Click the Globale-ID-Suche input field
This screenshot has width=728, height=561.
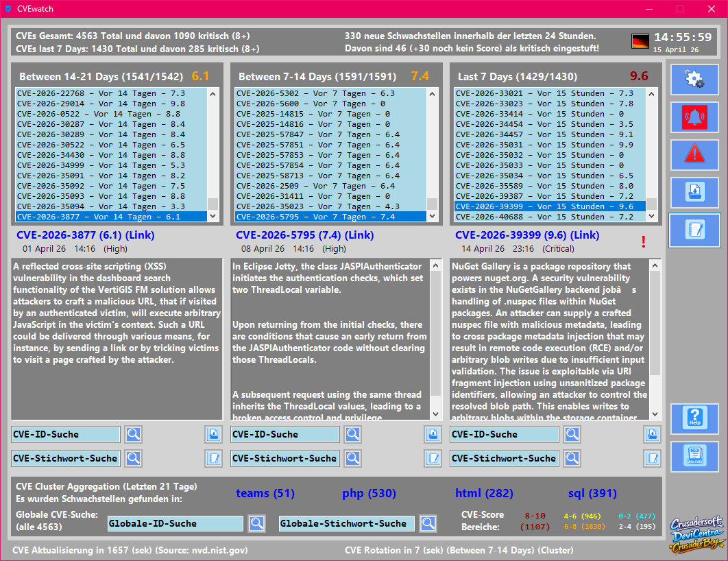pyautogui.click(x=175, y=523)
